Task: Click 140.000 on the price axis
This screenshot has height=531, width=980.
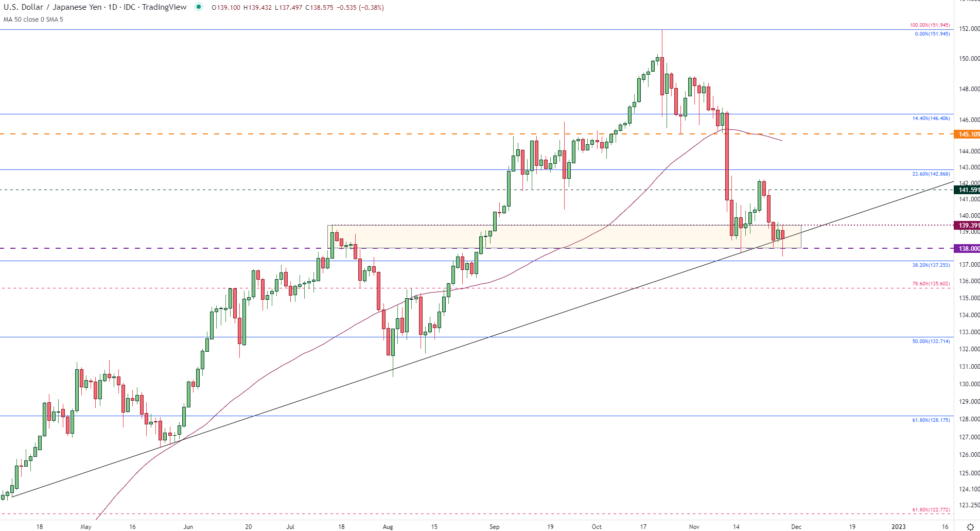Action: [x=969, y=216]
